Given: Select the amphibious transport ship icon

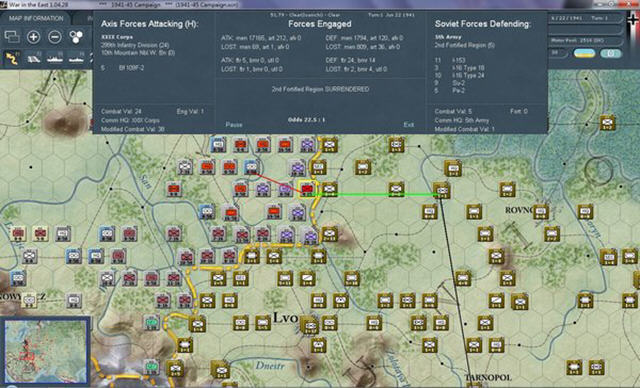Looking at the screenshot, I should [76, 58].
